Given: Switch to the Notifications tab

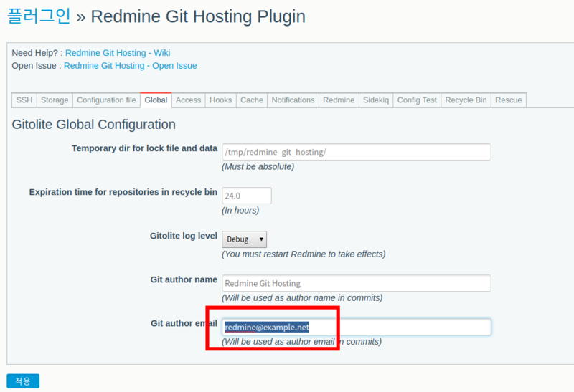Looking at the screenshot, I should pyautogui.click(x=293, y=100).
